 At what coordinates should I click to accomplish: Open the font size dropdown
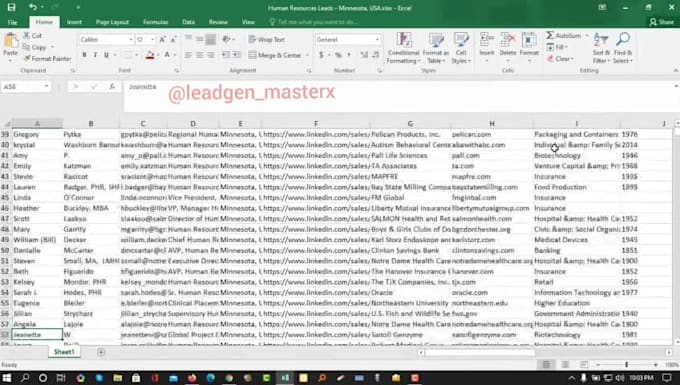click(x=152, y=39)
